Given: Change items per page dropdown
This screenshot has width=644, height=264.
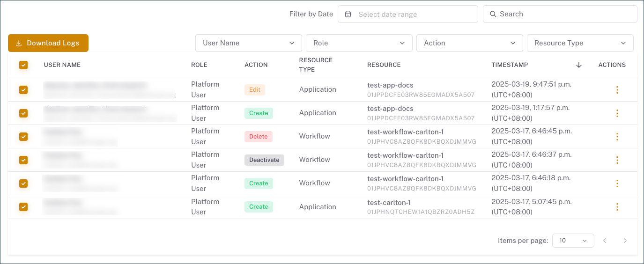Looking at the screenshot, I should click(x=573, y=241).
